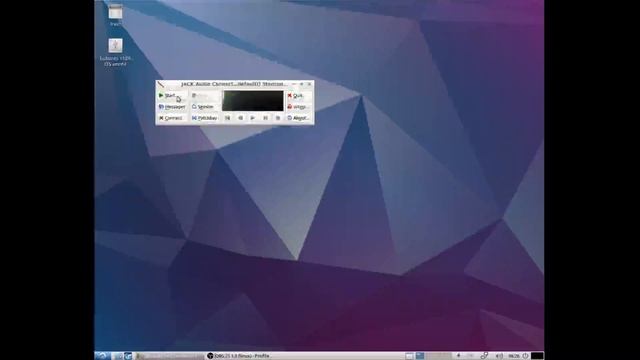
Task: Launch the web browser from the taskbar
Action: point(129,356)
